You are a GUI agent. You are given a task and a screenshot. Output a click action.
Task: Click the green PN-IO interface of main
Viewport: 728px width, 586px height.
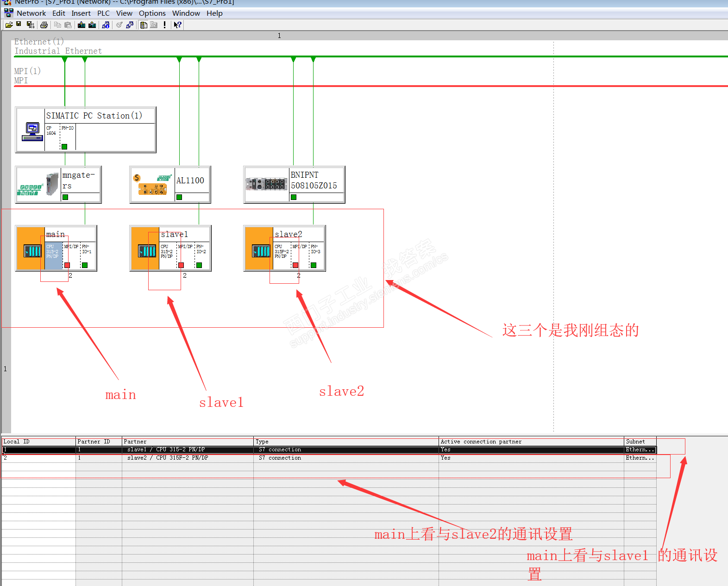[85, 265]
